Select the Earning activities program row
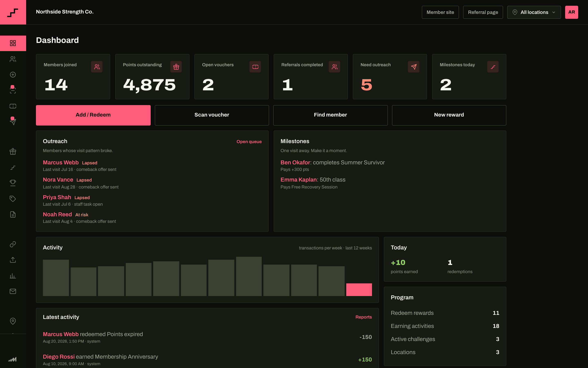Image resolution: width=588 pixels, height=368 pixels. [x=445, y=326]
